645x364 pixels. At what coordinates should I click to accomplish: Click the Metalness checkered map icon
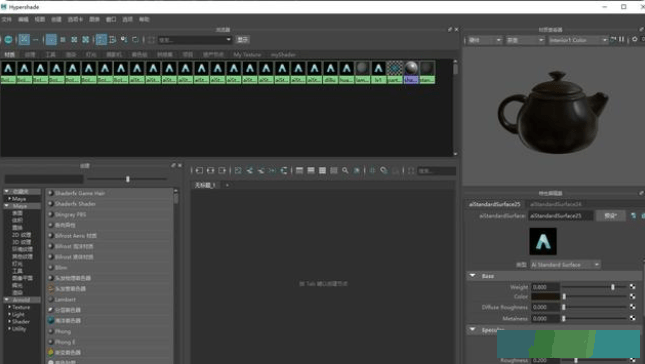(632, 318)
